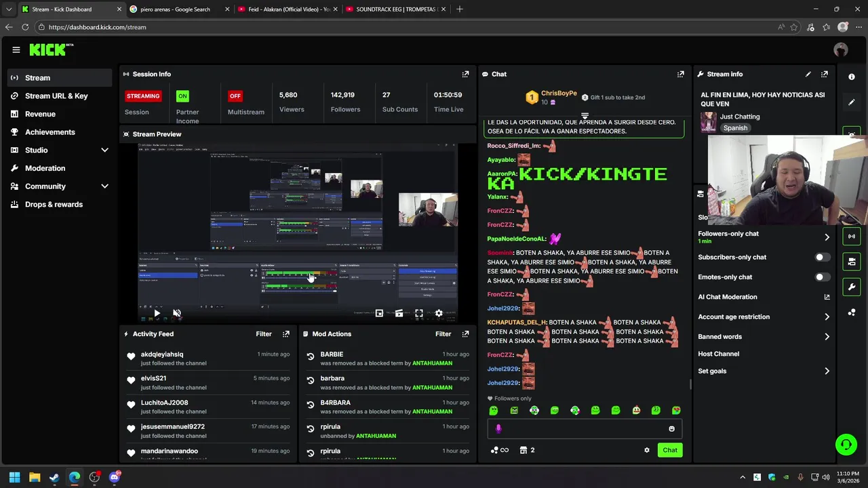Open the info icon in right sidebar

(852, 77)
